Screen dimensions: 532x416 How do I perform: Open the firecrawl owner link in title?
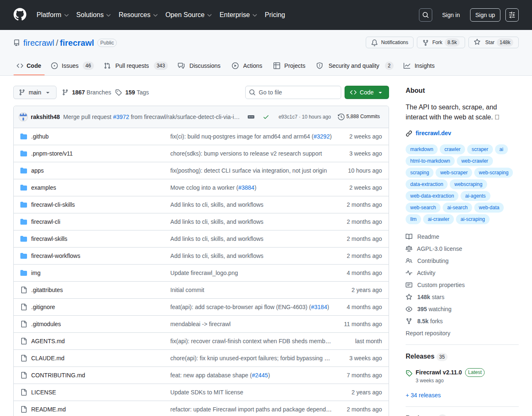tap(39, 43)
